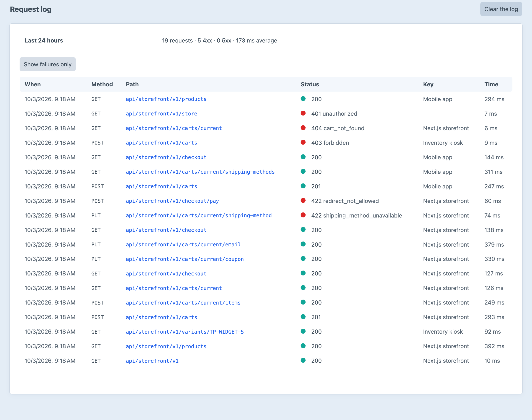Open the api/storefront/v1/store path link

pos(162,114)
